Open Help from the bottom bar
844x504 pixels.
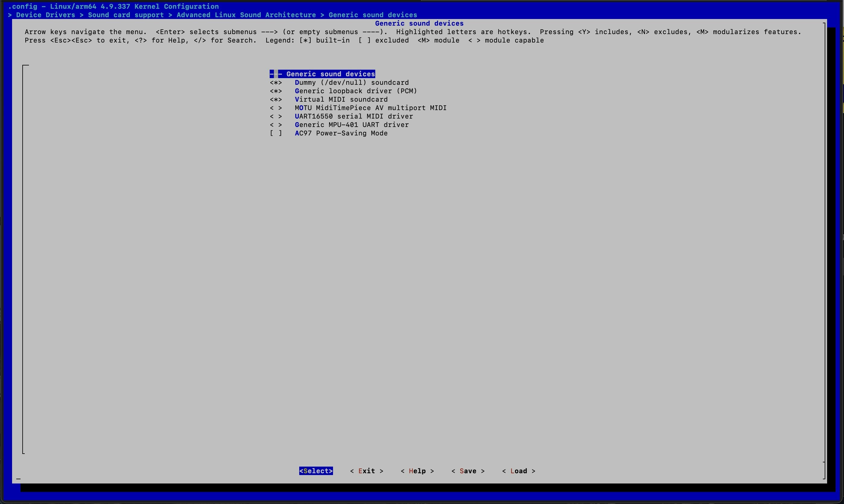point(417,471)
